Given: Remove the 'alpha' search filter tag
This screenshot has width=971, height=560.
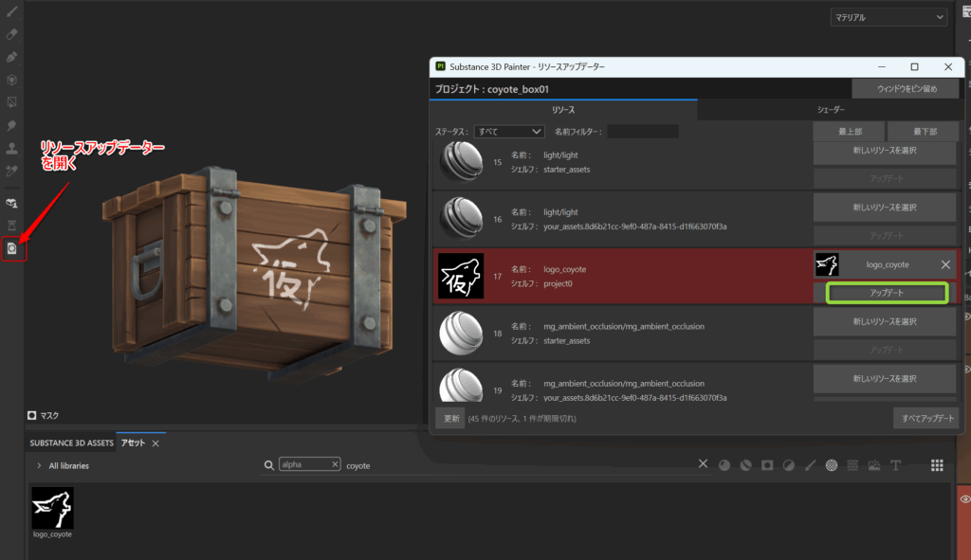Looking at the screenshot, I should [334, 465].
